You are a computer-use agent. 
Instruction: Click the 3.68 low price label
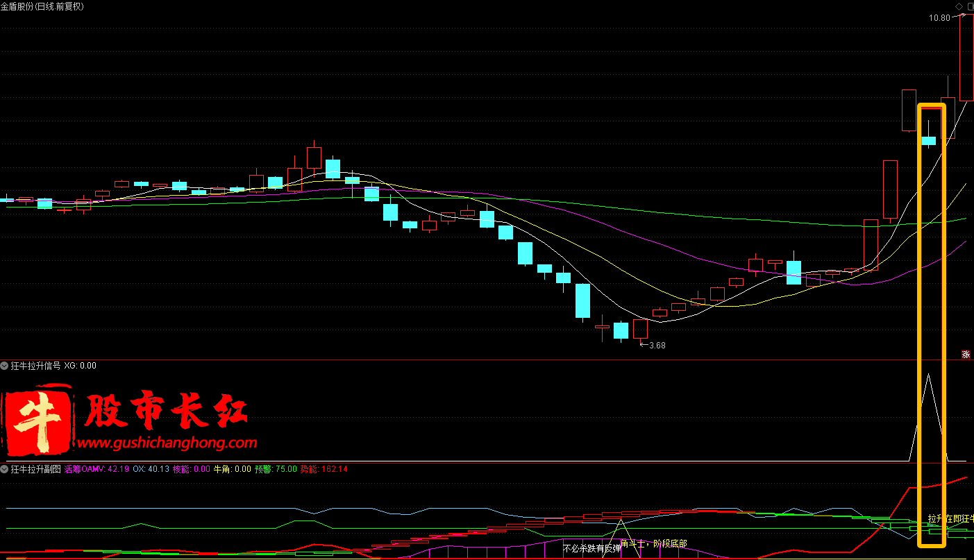(657, 345)
